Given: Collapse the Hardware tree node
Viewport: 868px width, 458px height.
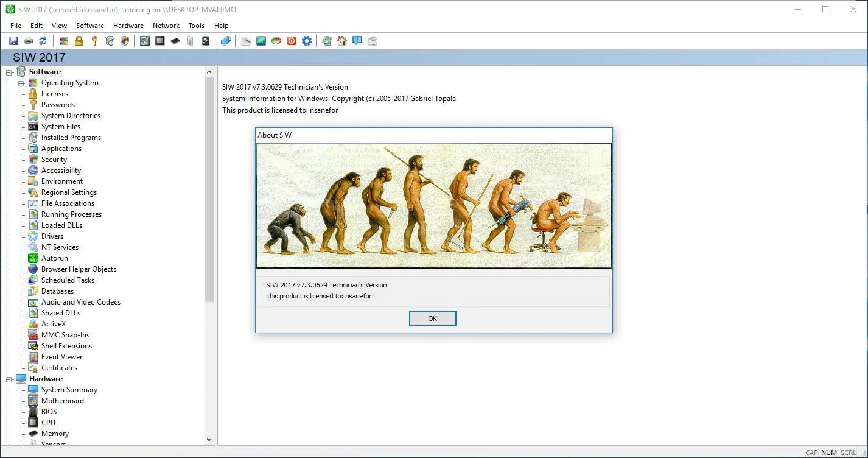Looking at the screenshot, I should click(9, 378).
